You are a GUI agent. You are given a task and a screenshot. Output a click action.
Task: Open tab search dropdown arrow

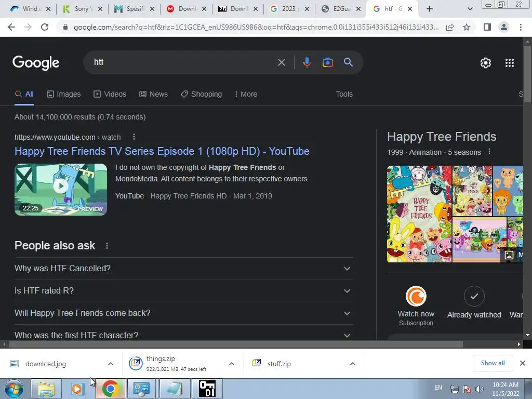click(x=470, y=9)
